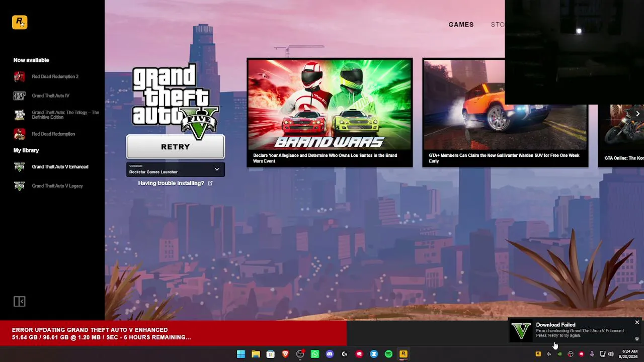The image size is (644, 362).
Task: Open OBS Studio from the taskbar
Action: tap(300, 354)
